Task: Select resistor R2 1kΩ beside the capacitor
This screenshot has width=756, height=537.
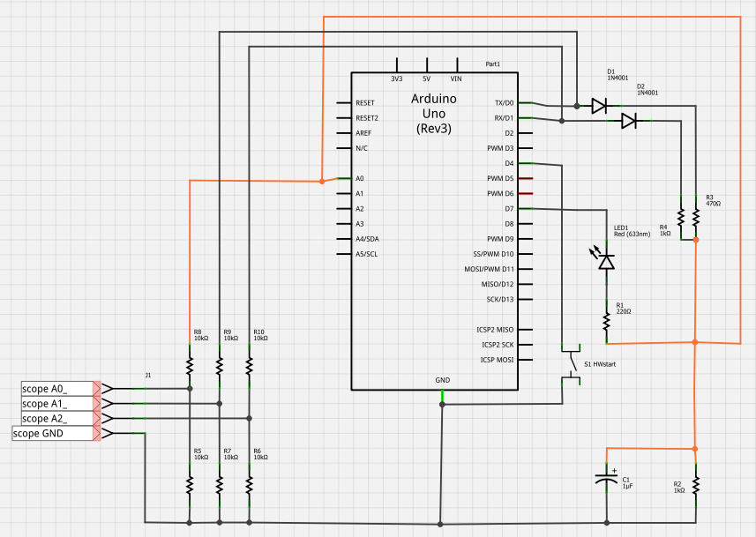Action: (696, 484)
